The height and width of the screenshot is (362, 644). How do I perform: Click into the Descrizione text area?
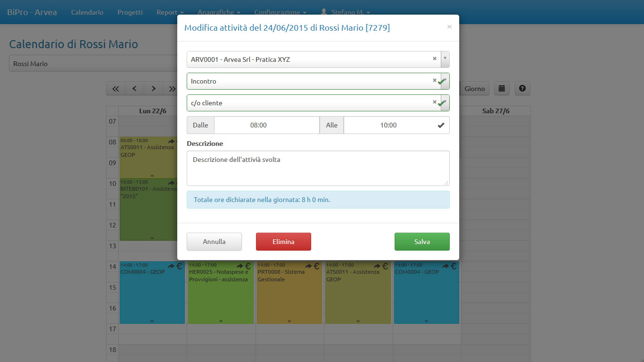pos(318,168)
